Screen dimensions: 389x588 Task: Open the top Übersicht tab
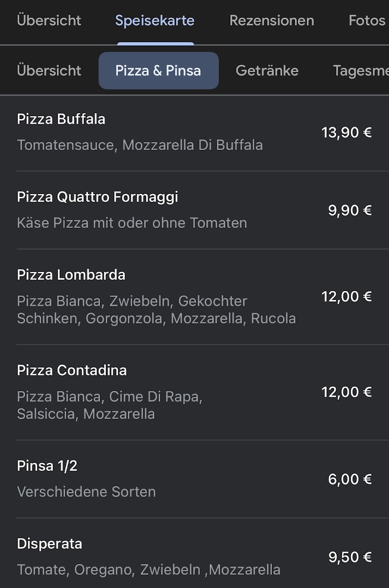click(49, 21)
